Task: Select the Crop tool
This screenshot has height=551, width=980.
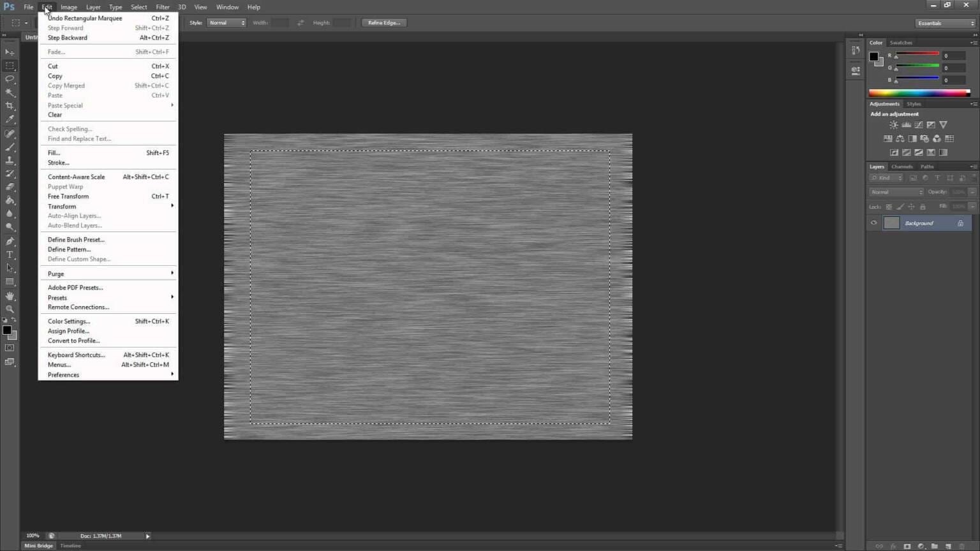Action: [10, 106]
